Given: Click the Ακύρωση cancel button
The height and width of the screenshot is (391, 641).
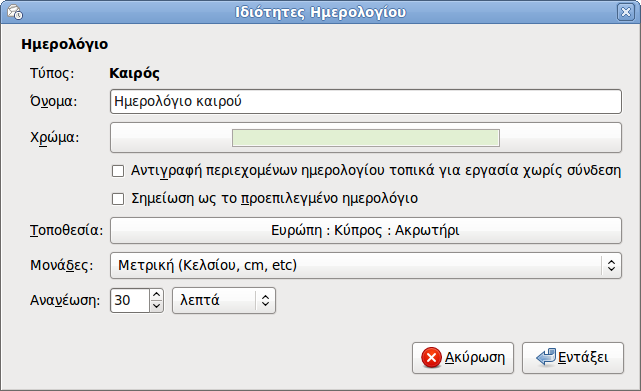Looking at the screenshot, I should point(463,358).
